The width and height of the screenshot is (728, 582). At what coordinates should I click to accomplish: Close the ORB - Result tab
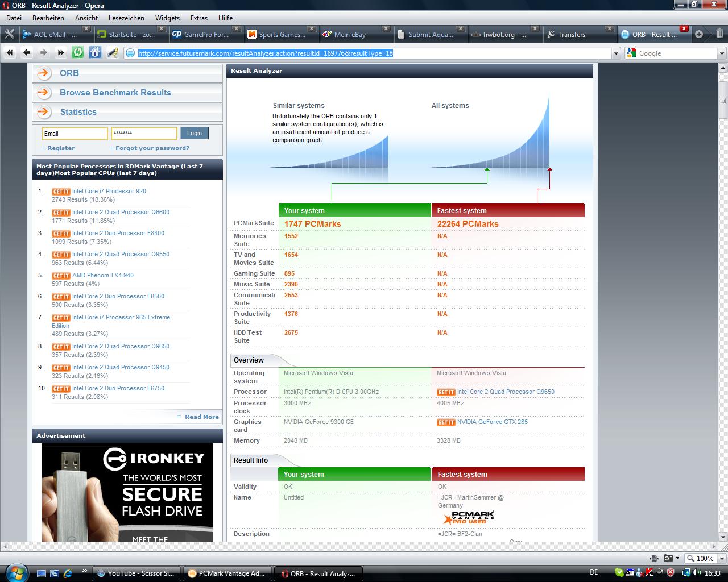pyautogui.click(x=684, y=28)
